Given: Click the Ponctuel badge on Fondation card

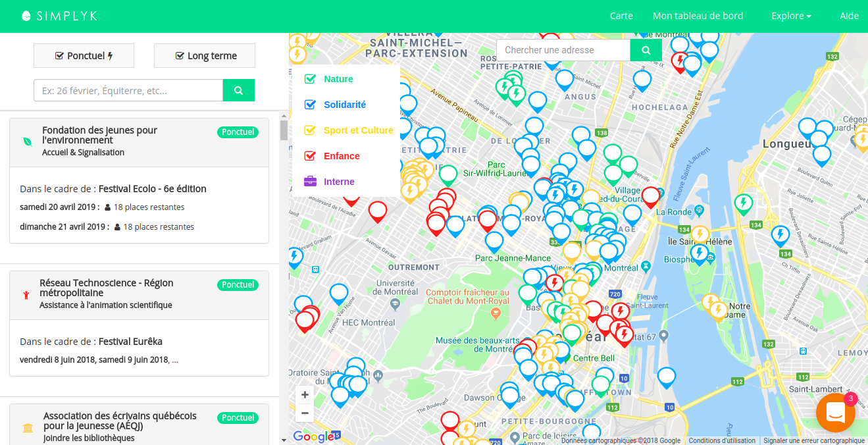Looking at the screenshot, I should [238, 132].
